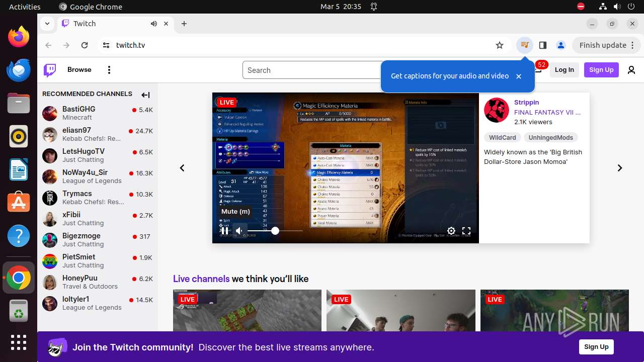Screen dimensions: 644x362
Task: Launch Firefox from the dock
Action: click(19, 37)
